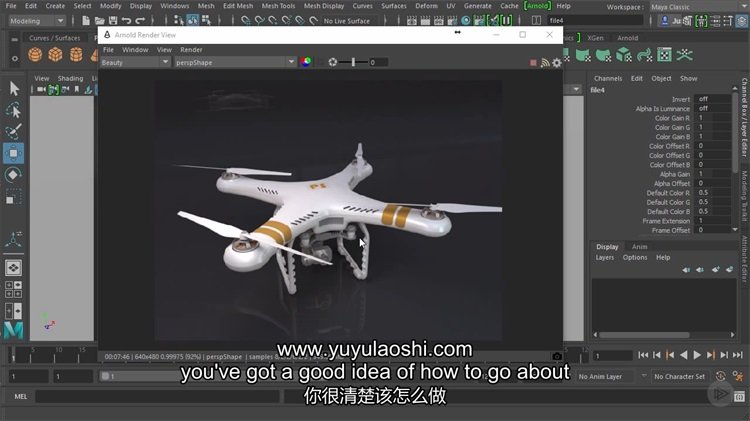Open the perspShape camera dropdown
The width and height of the screenshot is (750, 421).
pos(235,62)
